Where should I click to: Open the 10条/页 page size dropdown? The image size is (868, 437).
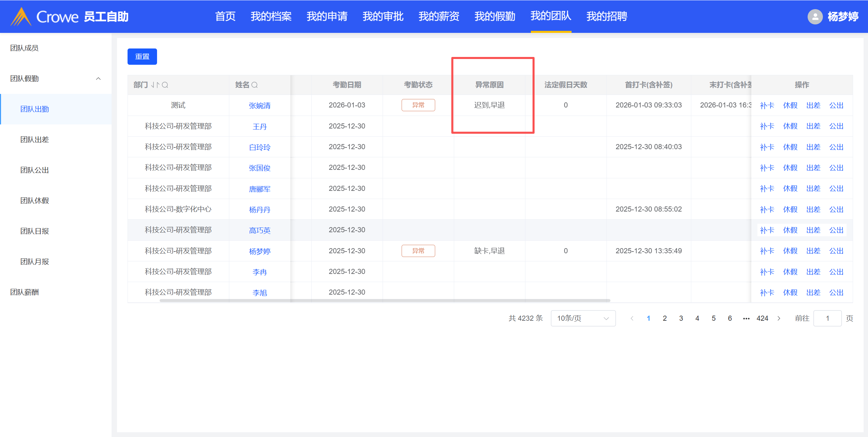[583, 318]
